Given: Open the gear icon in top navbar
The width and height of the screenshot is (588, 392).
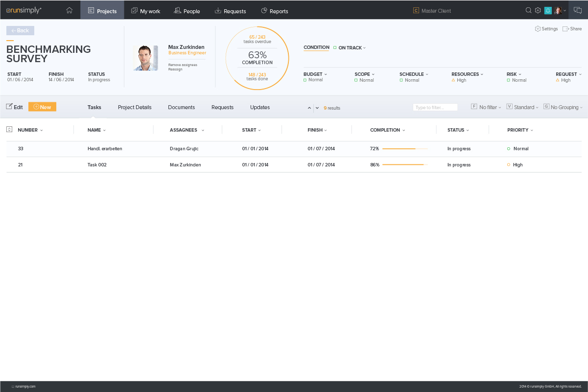Looking at the screenshot, I should [x=538, y=10].
